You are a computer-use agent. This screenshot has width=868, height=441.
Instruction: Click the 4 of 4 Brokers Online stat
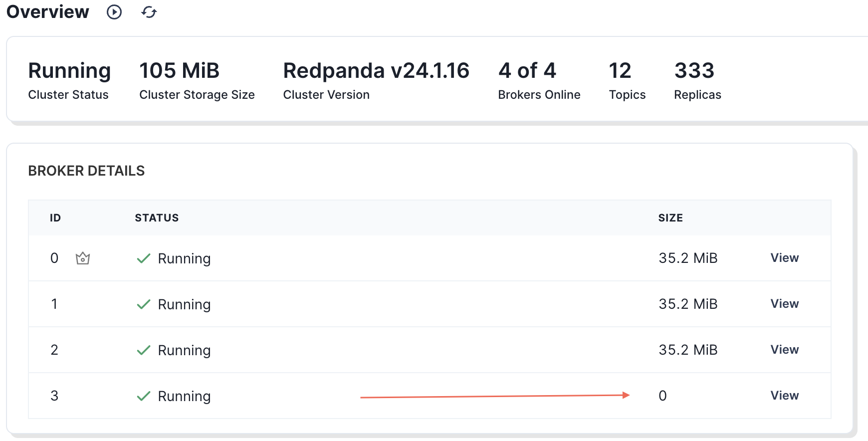539,80
